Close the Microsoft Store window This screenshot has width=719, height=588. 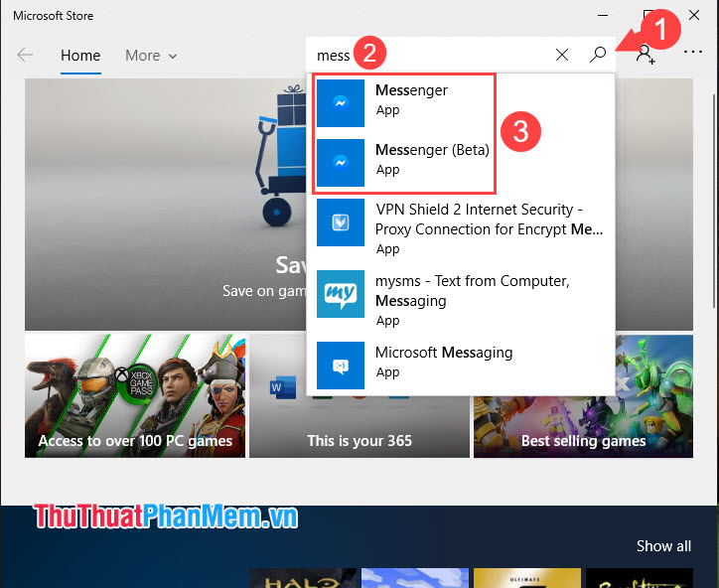click(694, 15)
